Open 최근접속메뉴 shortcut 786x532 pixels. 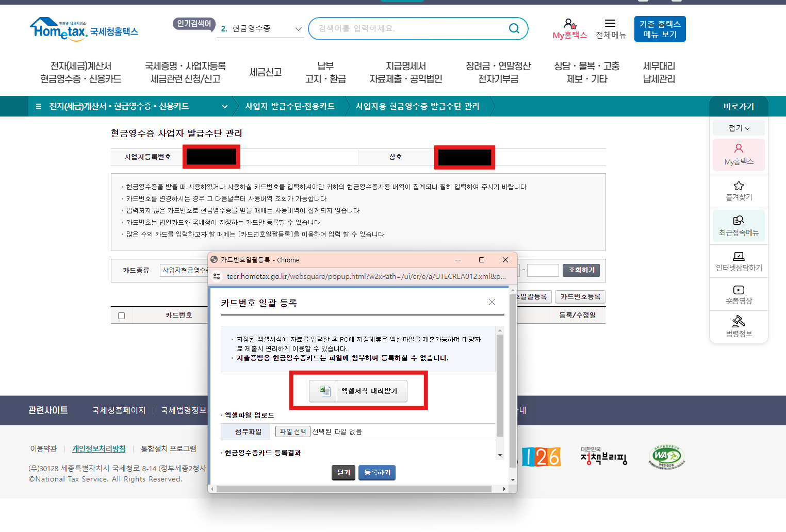click(739, 226)
